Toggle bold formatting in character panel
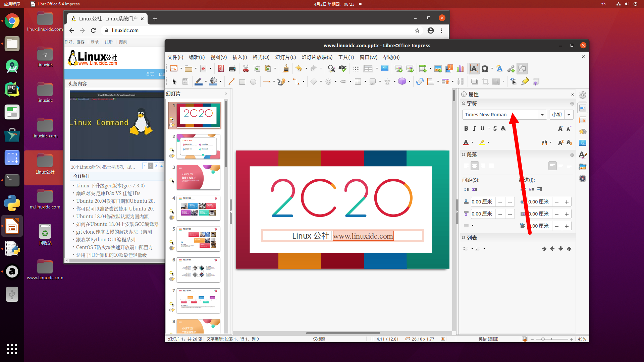This screenshot has height=362, width=644. pos(466,128)
